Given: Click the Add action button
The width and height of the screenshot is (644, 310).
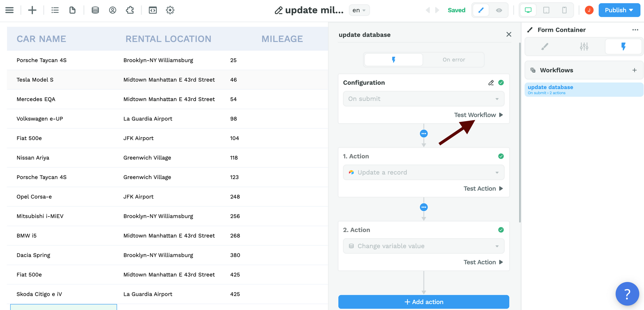Looking at the screenshot, I should point(423,302).
